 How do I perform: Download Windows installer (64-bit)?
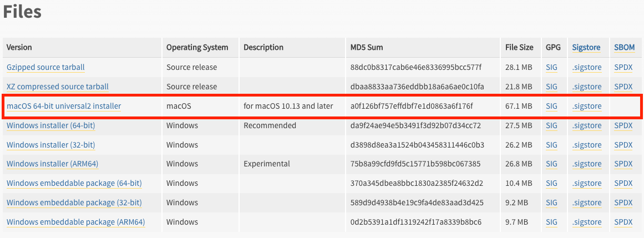tap(50, 125)
